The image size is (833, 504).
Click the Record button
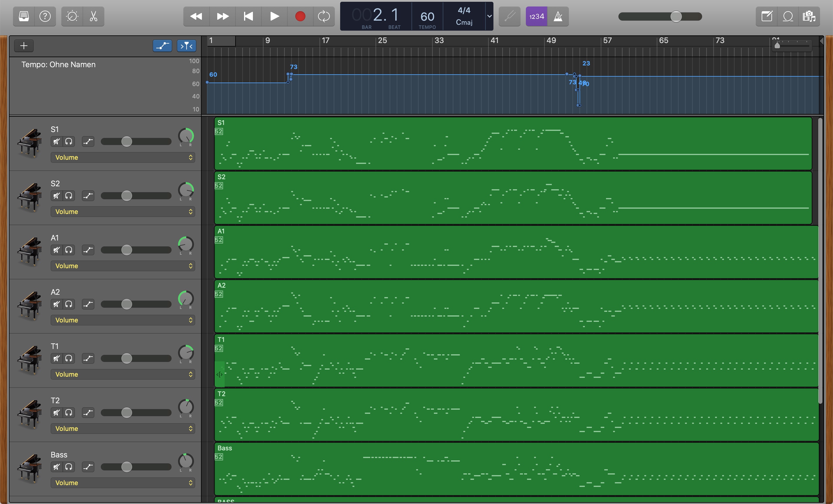(300, 16)
